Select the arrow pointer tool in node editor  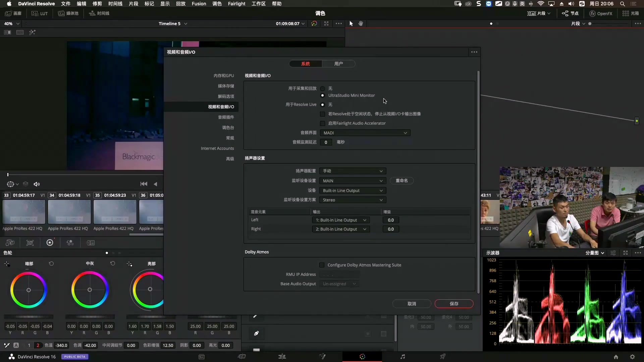351,23
